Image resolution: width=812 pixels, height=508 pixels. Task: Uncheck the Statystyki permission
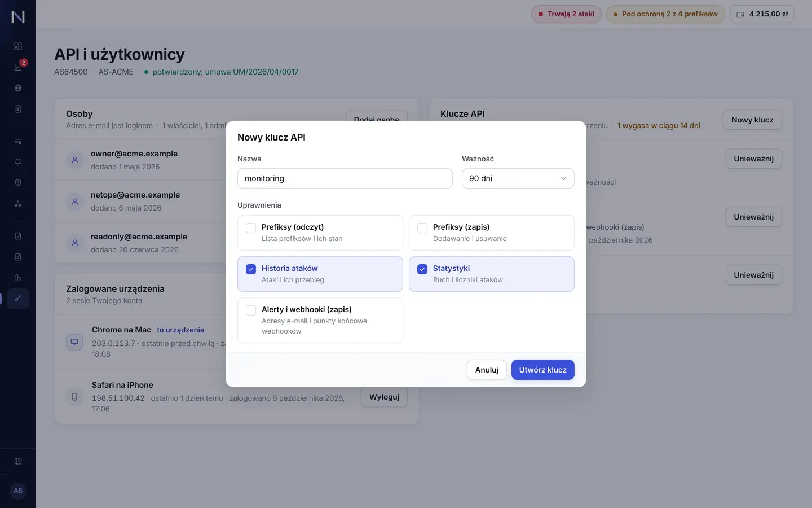point(422,269)
